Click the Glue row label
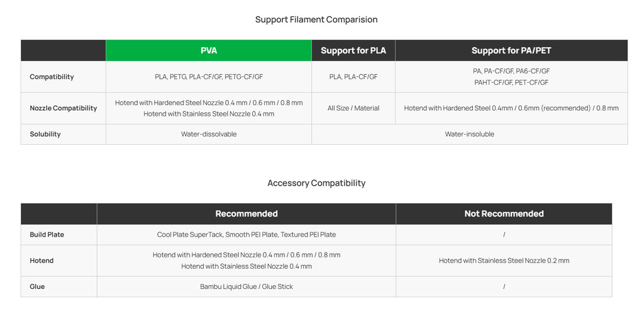Viewport: 644px width, 316px height. (x=37, y=286)
